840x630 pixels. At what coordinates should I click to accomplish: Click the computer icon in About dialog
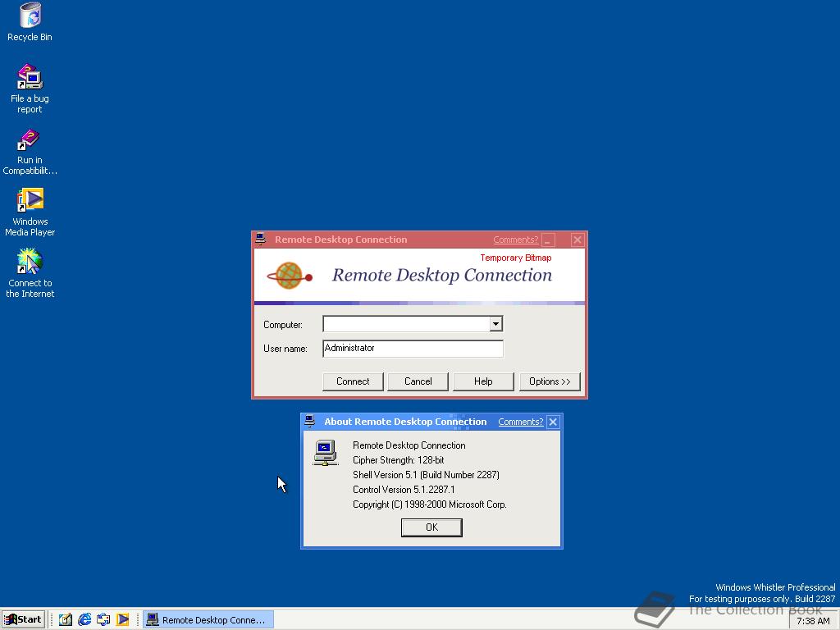coord(325,453)
